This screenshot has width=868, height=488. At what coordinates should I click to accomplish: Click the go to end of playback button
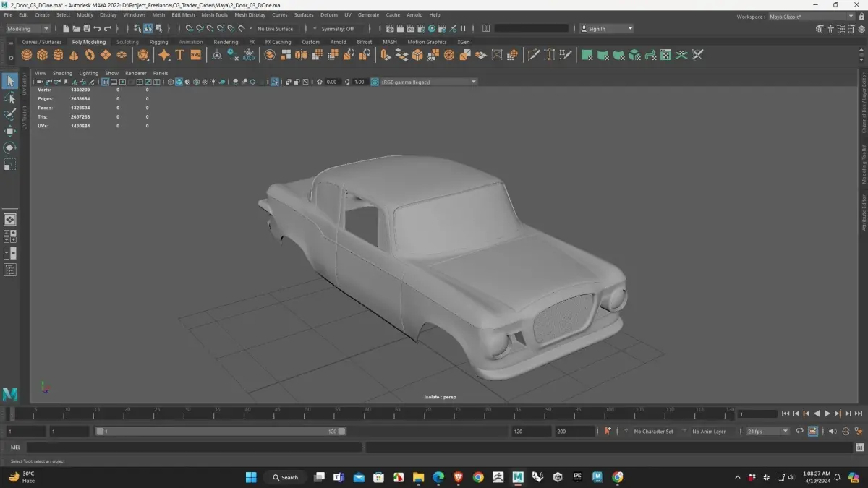coord(859,414)
